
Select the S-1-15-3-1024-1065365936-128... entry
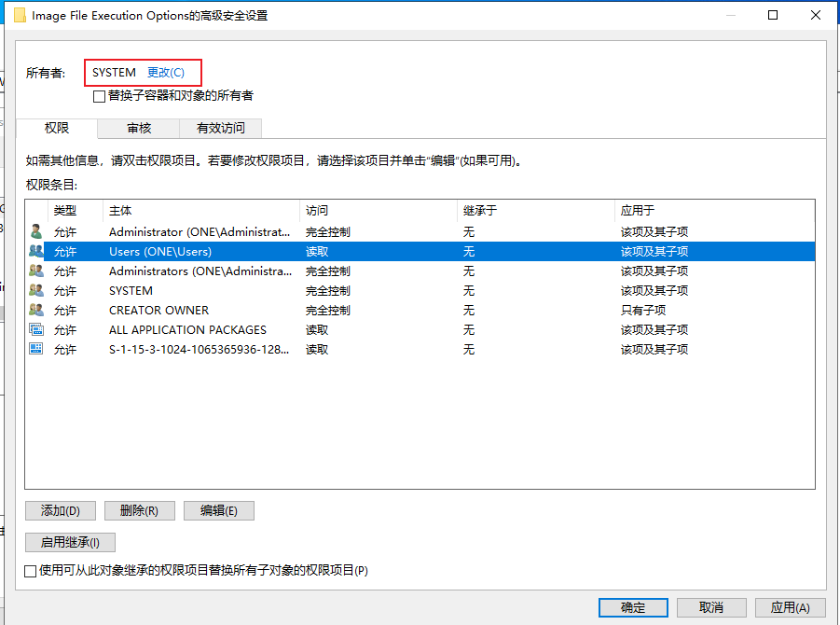pyautogui.click(x=420, y=349)
